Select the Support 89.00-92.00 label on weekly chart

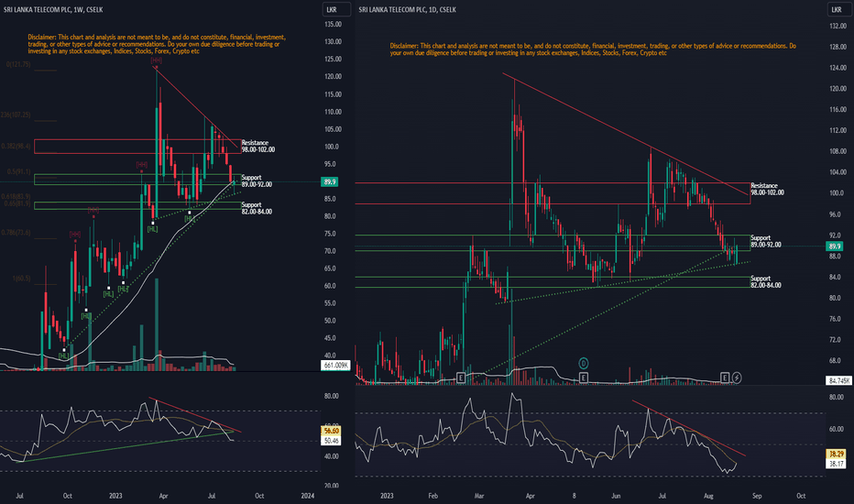257,181
